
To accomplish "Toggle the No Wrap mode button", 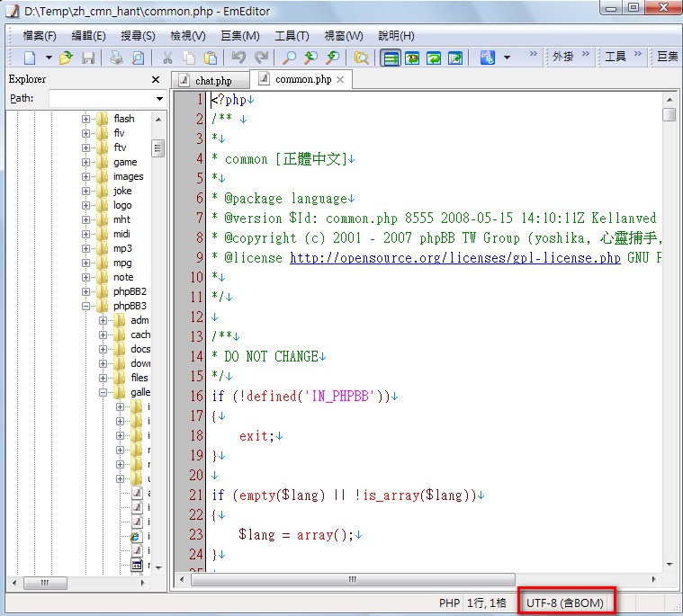I will coord(391,58).
